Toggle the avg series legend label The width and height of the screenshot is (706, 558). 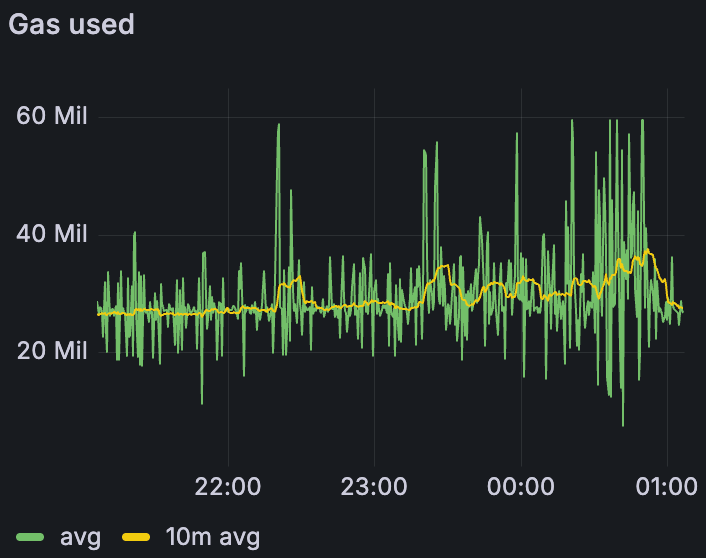[80, 537]
